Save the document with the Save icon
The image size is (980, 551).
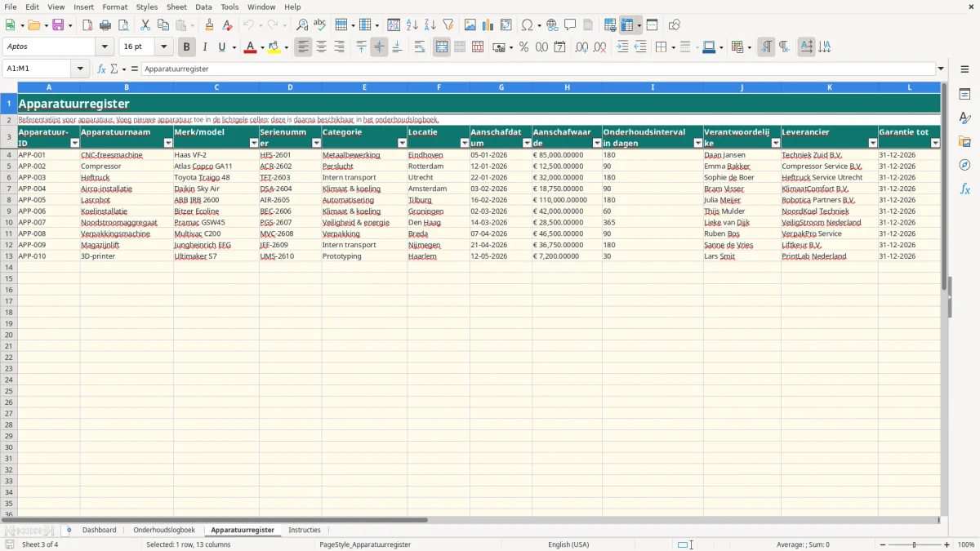58,25
